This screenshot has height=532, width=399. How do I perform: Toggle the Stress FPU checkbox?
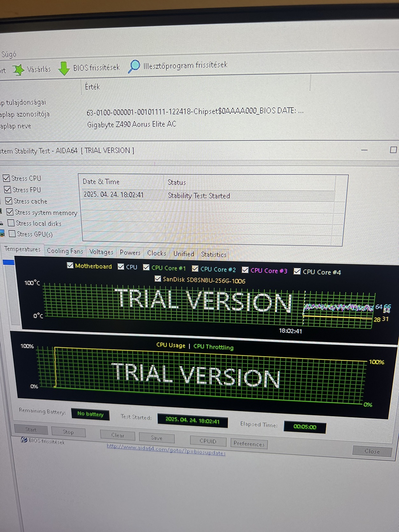click(x=8, y=190)
